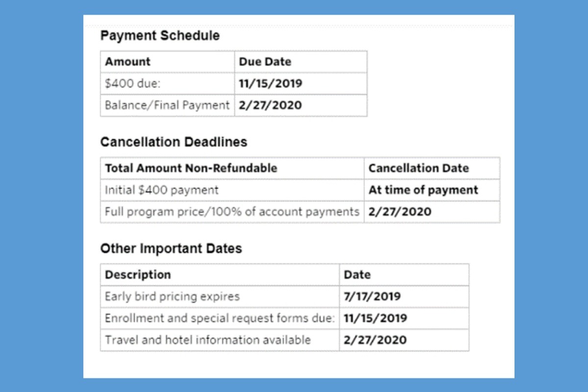Image resolution: width=588 pixels, height=392 pixels.
Task: Click the due date beside "$400 due:"
Action: coord(270,83)
